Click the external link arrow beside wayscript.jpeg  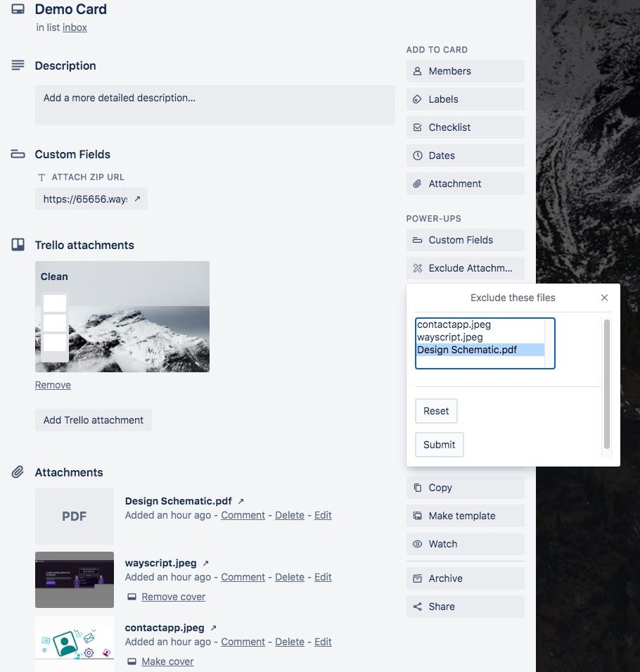[205, 562]
